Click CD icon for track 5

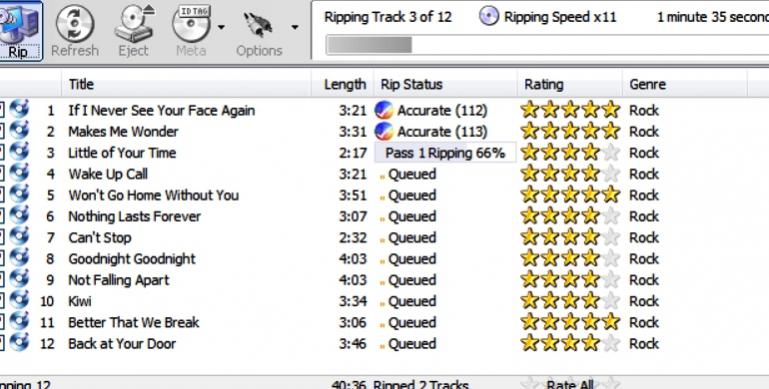point(19,194)
